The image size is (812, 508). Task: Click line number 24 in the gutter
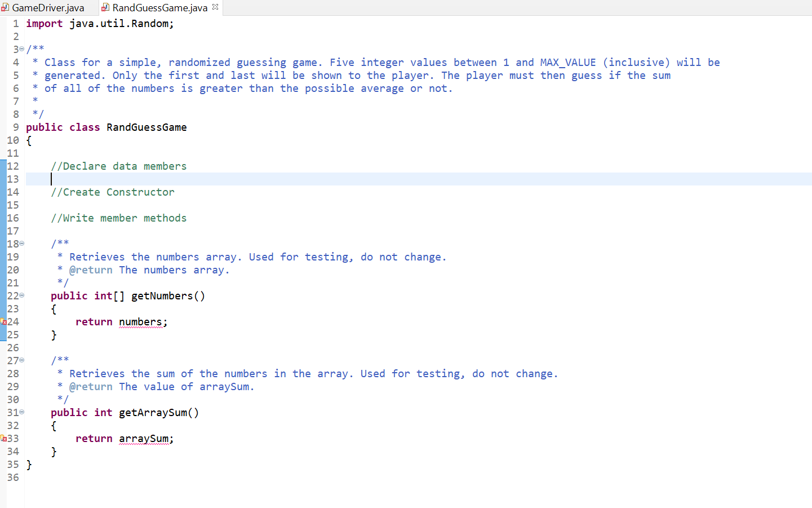pyautogui.click(x=13, y=321)
